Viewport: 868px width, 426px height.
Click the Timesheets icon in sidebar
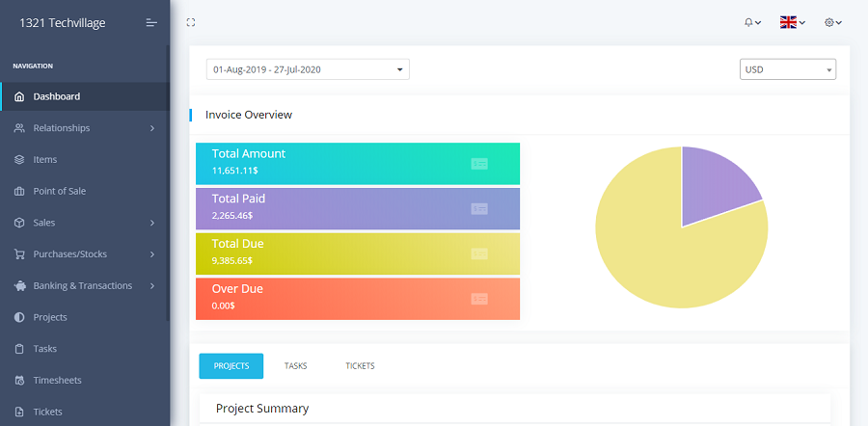click(x=19, y=381)
